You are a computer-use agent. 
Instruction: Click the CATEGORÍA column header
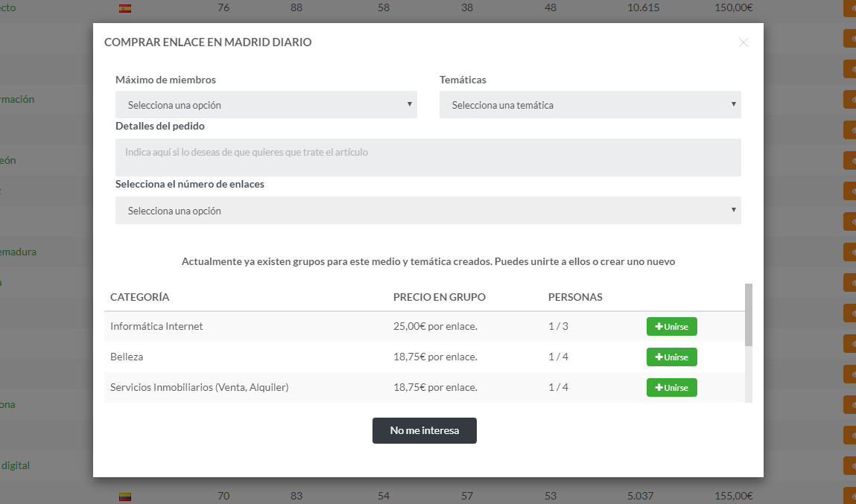pos(139,297)
